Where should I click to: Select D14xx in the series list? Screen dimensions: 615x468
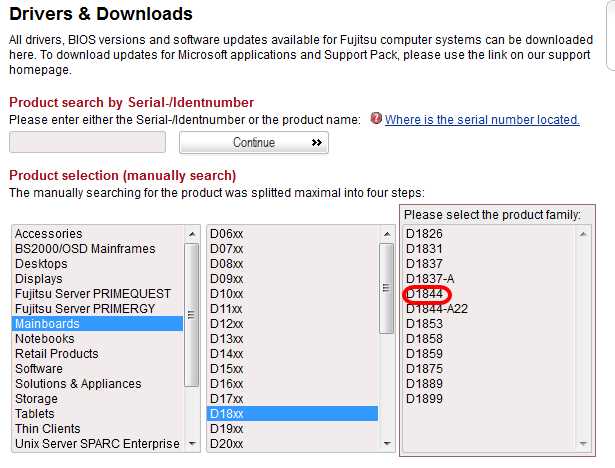click(x=292, y=354)
